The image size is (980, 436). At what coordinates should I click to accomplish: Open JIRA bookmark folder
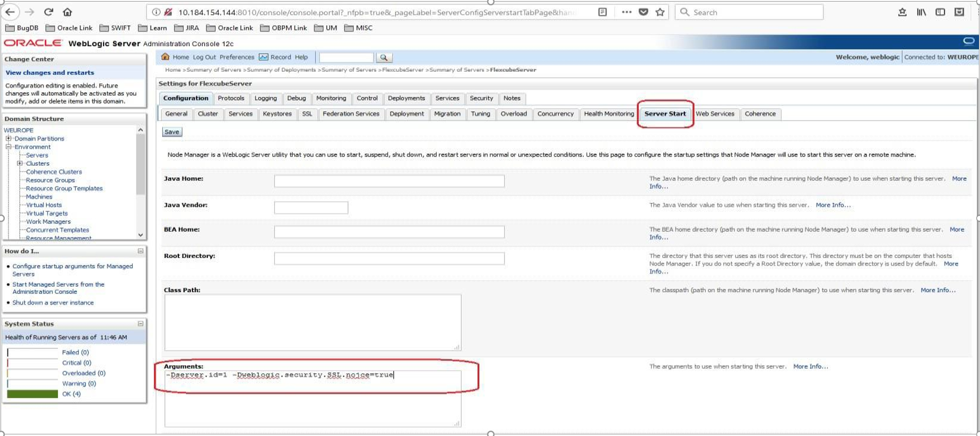click(187, 28)
